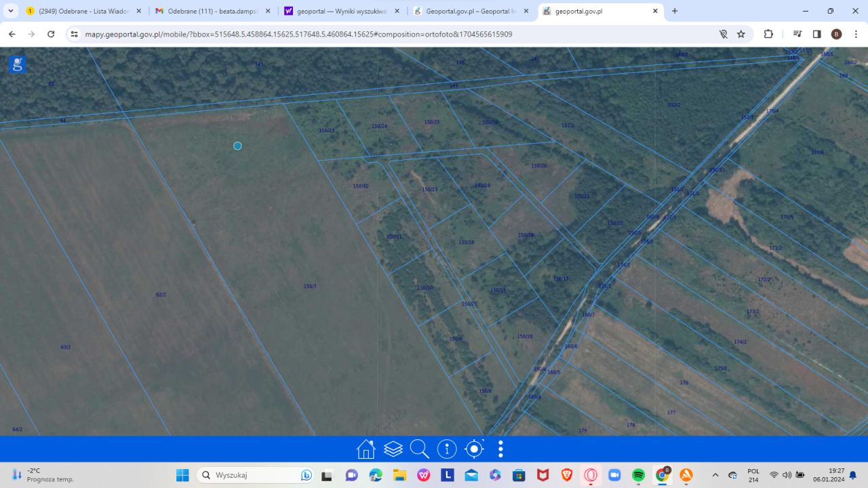Select parcel label 150/16 on the map
The width and height of the screenshot is (868, 488).
coord(525,336)
